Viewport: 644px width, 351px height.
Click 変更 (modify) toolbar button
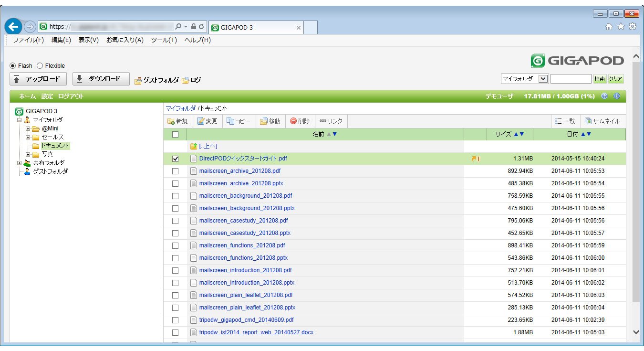click(x=208, y=121)
